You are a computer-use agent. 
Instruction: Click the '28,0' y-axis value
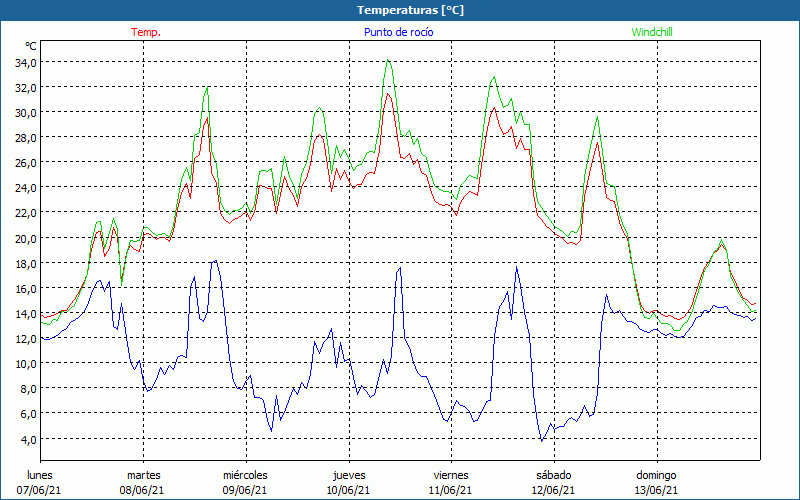tap(26, 138)
